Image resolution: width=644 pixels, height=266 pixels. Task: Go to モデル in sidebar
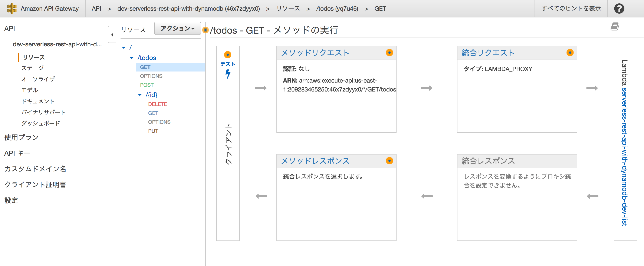(x=30, y=90)
